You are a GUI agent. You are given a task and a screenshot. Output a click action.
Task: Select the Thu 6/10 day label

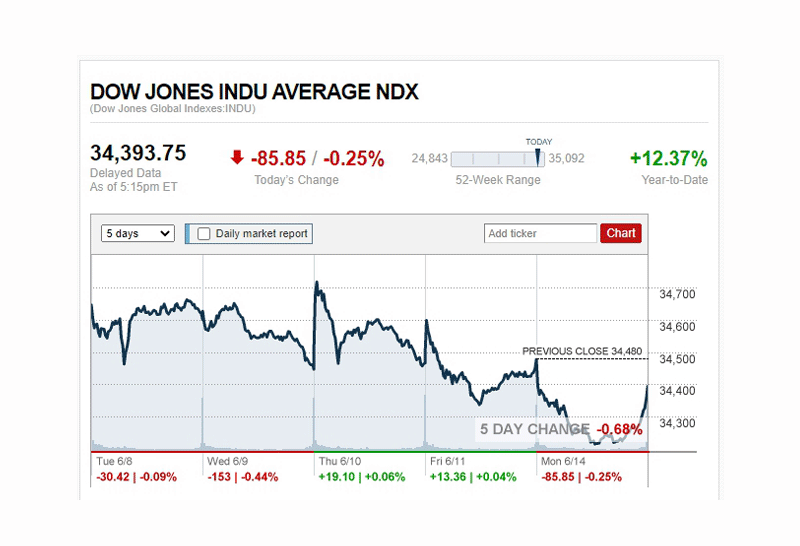340,462
